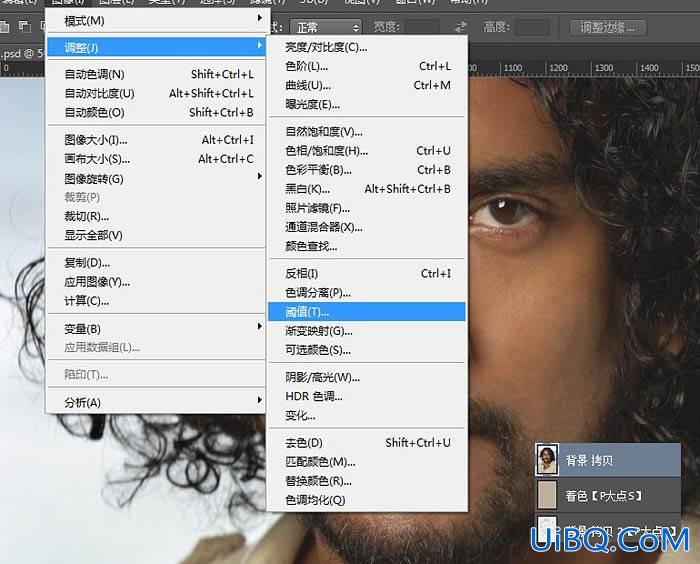Open 通道混合器(X)... adjustment

tap(367, 227)
